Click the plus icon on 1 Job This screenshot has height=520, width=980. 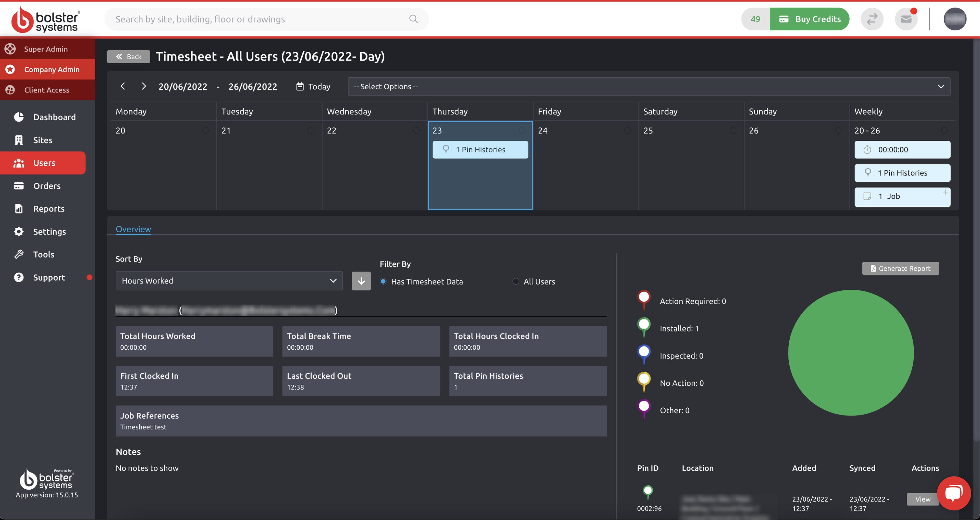[945, 192]
